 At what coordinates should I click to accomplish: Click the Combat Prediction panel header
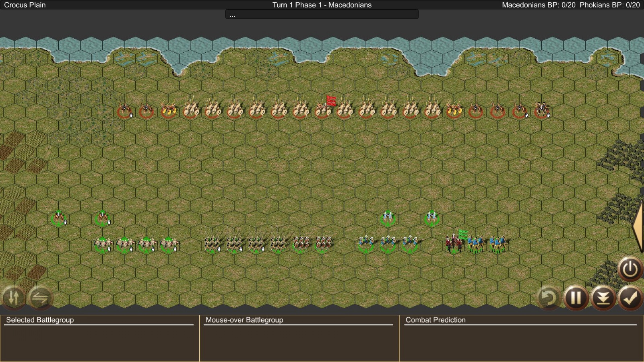(x=436, y=320)
